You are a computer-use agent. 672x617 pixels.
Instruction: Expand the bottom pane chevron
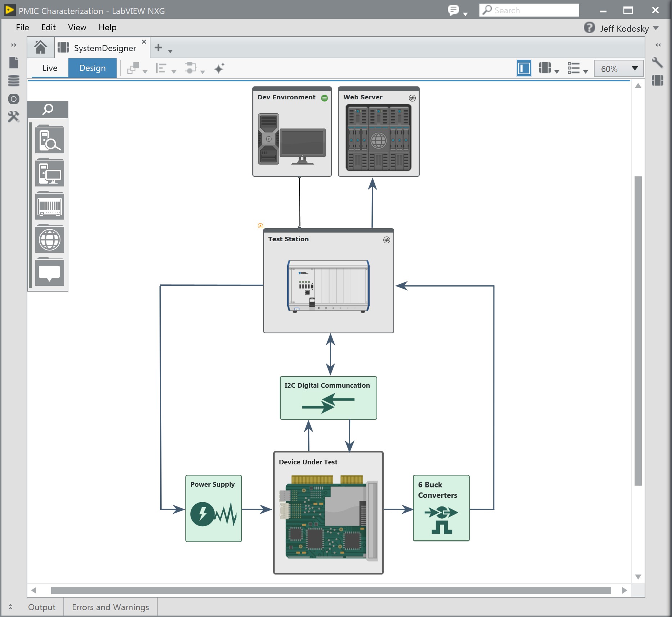[10, 607]
